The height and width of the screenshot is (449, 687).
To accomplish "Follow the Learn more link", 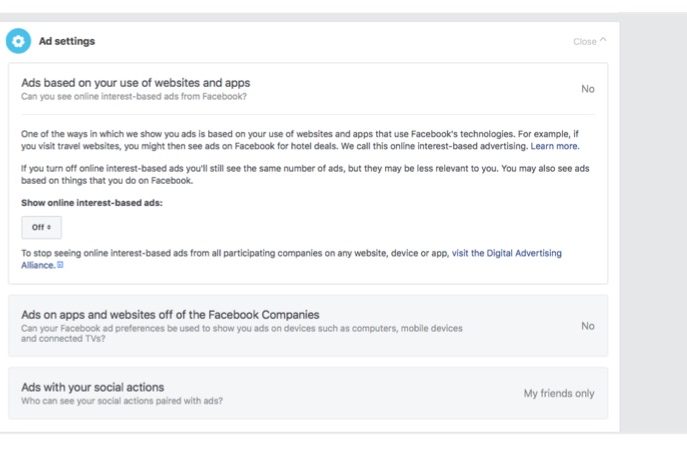I will click(554, 146).
